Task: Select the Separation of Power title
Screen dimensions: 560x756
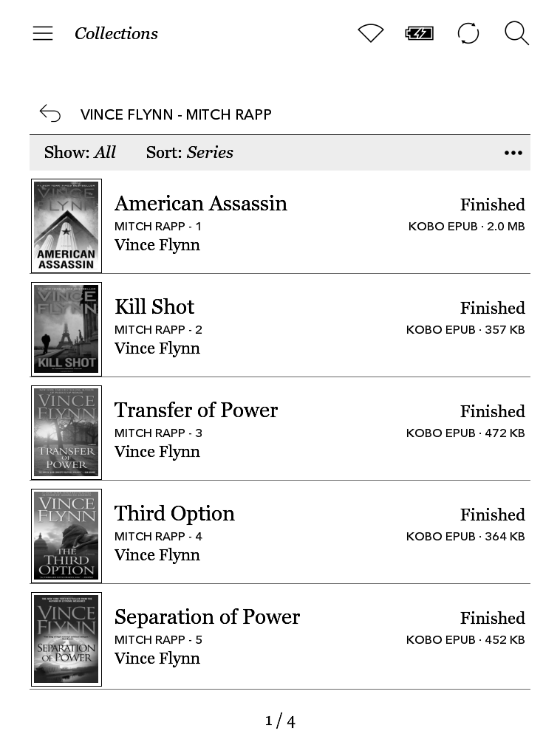Action: point(207,617)
